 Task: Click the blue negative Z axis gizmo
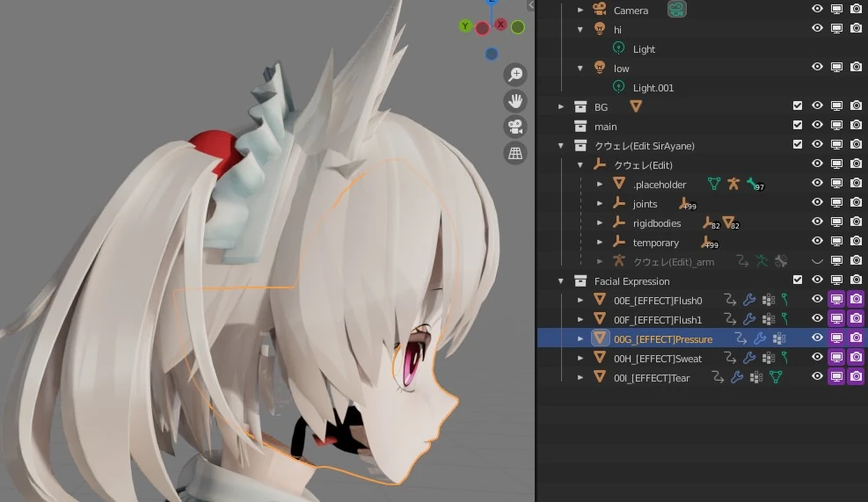tap(491, 54)
